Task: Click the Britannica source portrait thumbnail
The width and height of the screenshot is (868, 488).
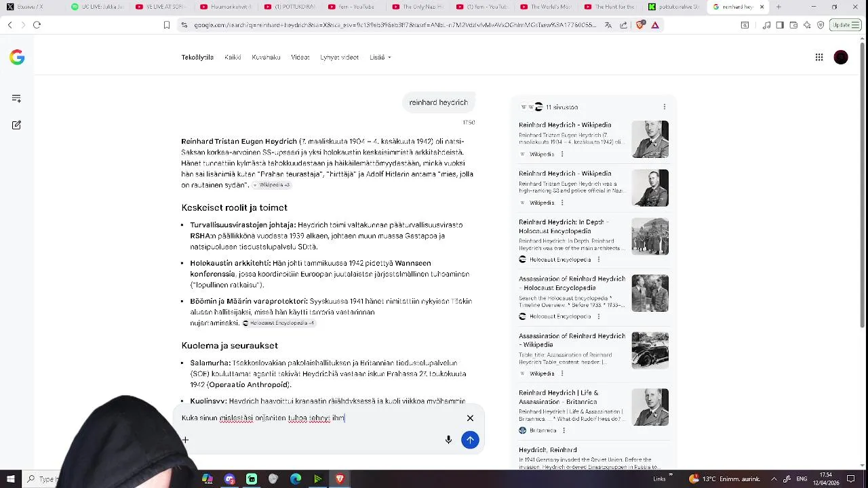Action: (650, 407)
